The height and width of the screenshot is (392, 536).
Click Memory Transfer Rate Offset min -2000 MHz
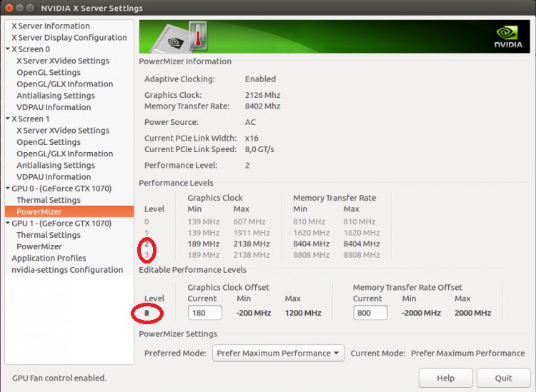tap(421, 313)
